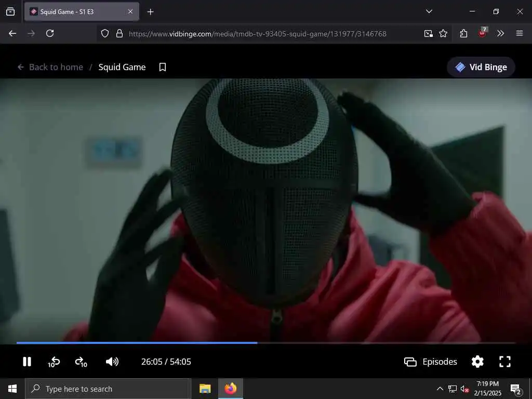
Task: Enter fullscreen mode
Action: pyautogui.click(x=505, y=362)
